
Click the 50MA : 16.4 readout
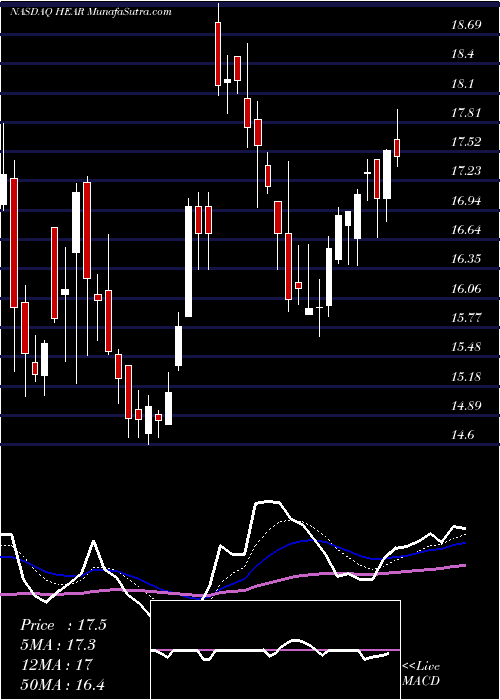62,684
